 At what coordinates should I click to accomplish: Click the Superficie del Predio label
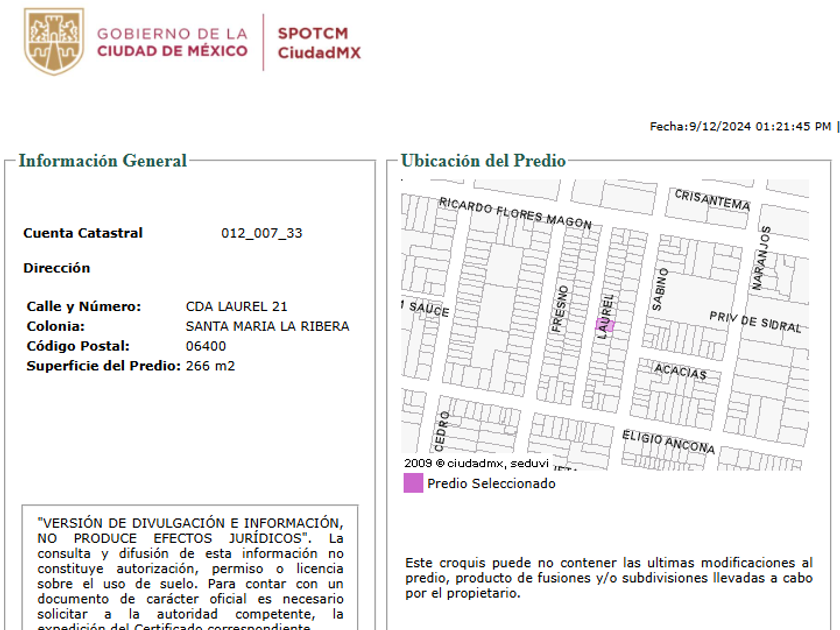[103, 366]
